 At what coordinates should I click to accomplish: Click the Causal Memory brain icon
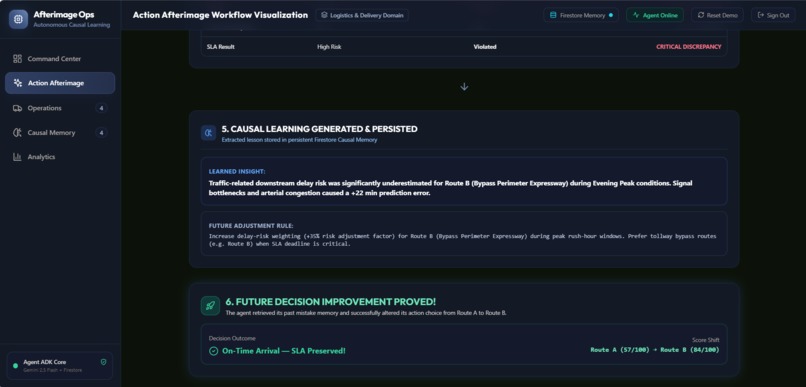tap(17, 133)
